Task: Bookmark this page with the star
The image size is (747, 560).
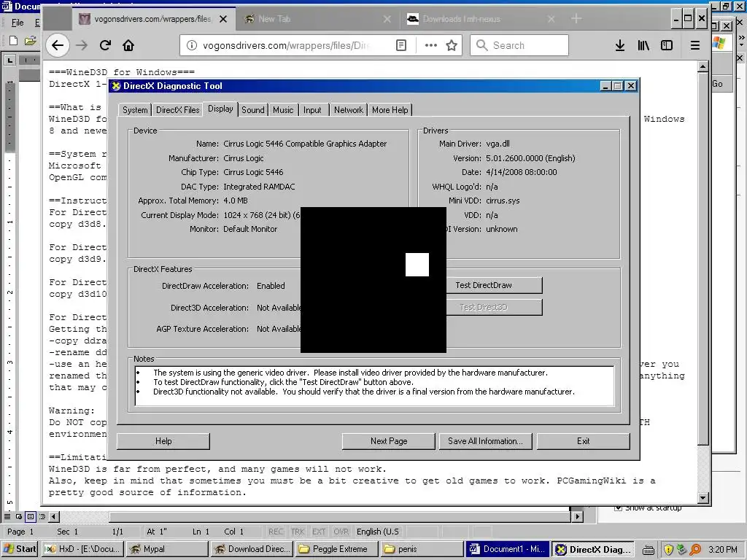Action: tap(452, 45)
